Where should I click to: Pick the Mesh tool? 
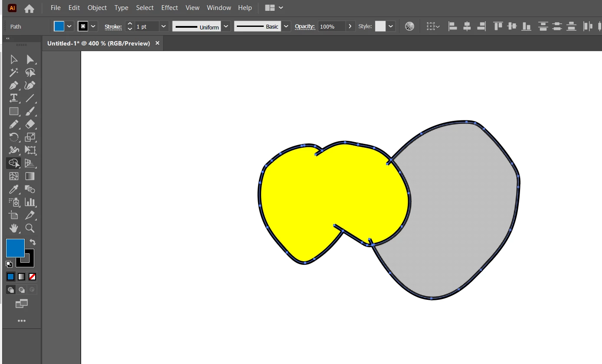tap(14, 176)
